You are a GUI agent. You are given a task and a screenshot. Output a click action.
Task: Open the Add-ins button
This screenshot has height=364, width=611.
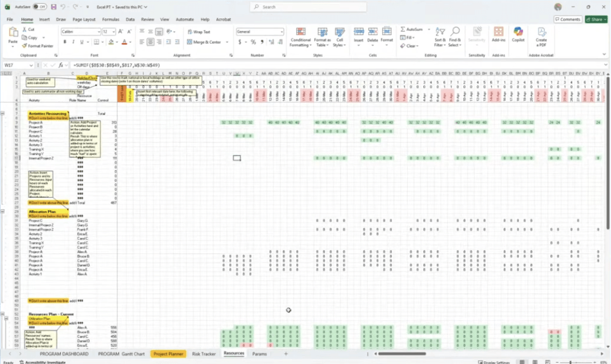(x=498, y=35)
